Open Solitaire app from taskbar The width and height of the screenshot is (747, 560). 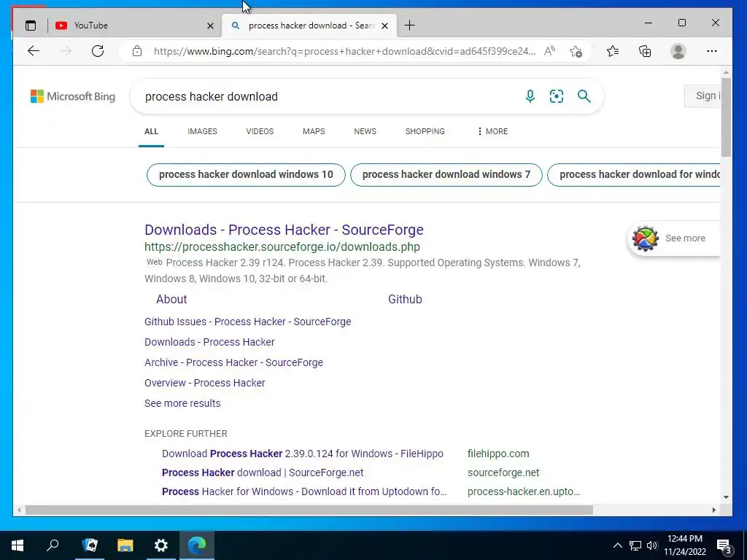(90, 545)
